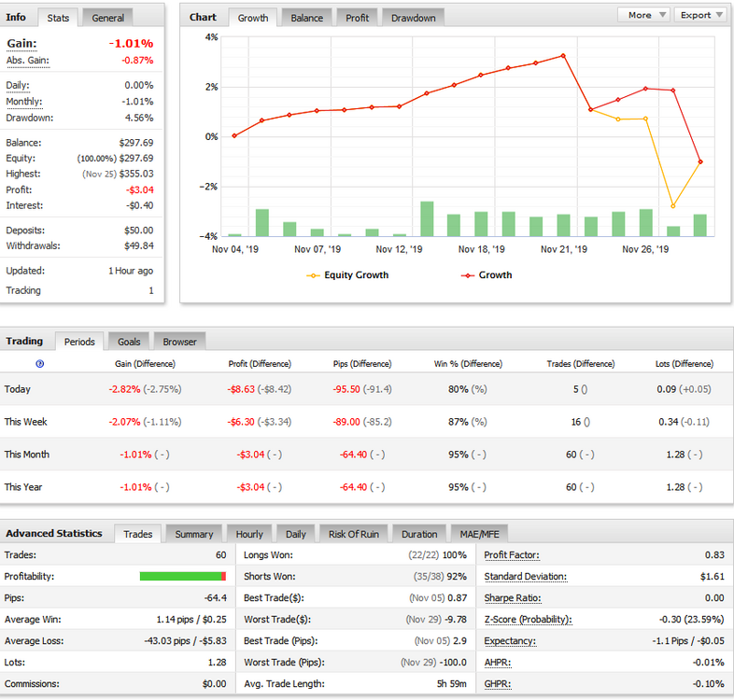Click the This Week row label
Image resolution: width=734 pixels, height=700 pixels.
(x=26, y=422)
